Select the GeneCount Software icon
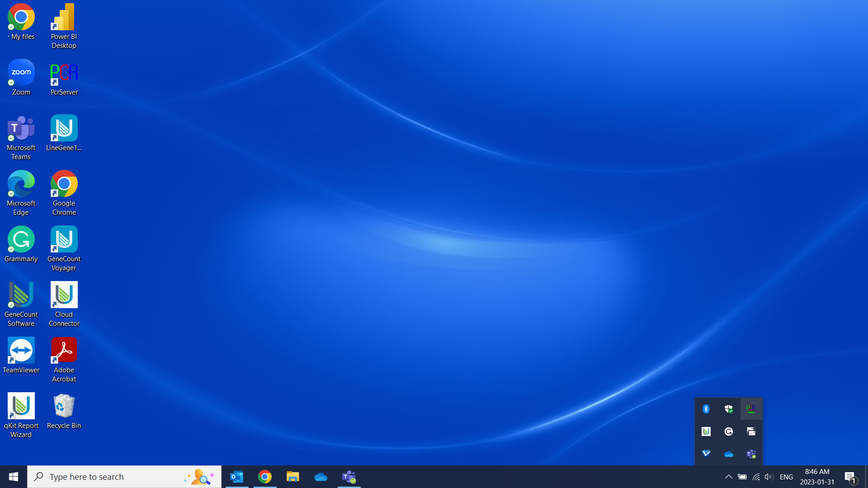 pyautogui.click(x=21, y=304)
